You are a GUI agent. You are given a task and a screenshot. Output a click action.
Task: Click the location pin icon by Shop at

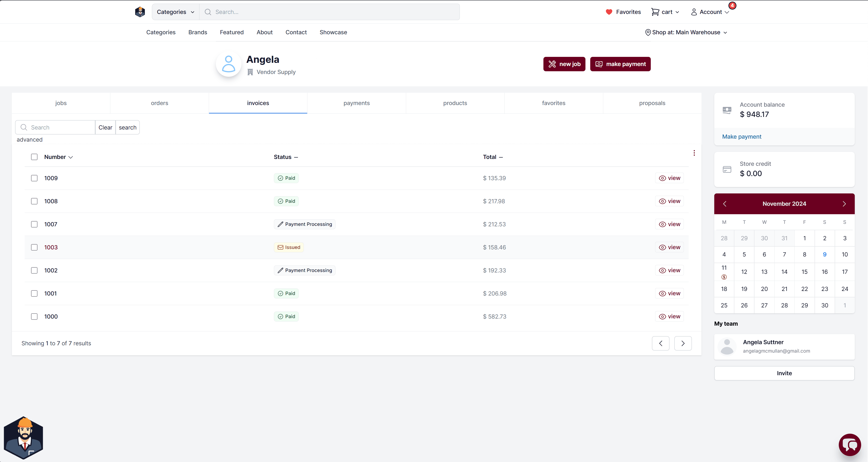pos(648,32)
